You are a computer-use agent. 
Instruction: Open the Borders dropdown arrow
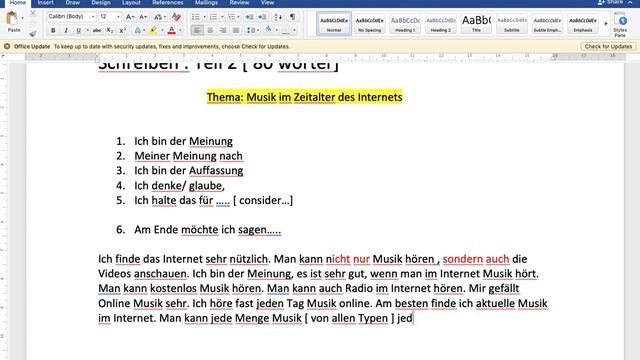coord(294,30)
